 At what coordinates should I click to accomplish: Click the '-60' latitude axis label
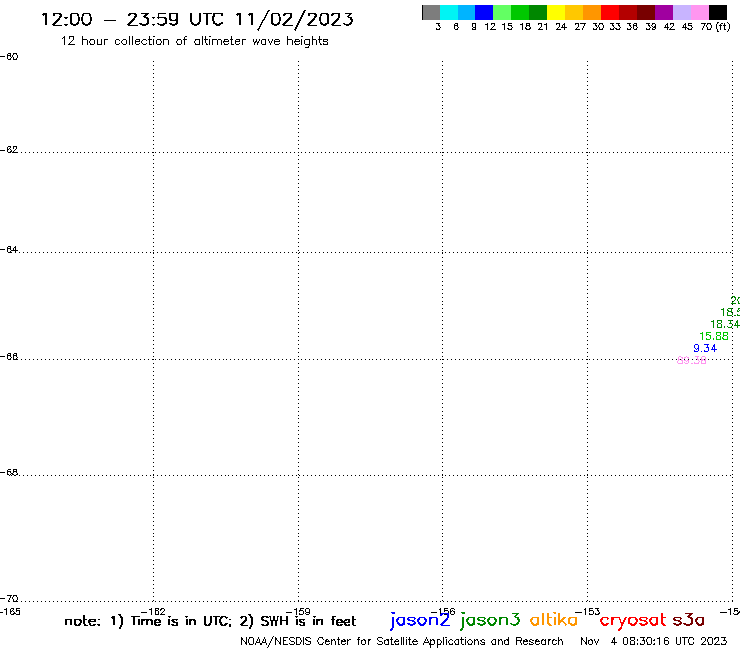(x=9, y=57)
